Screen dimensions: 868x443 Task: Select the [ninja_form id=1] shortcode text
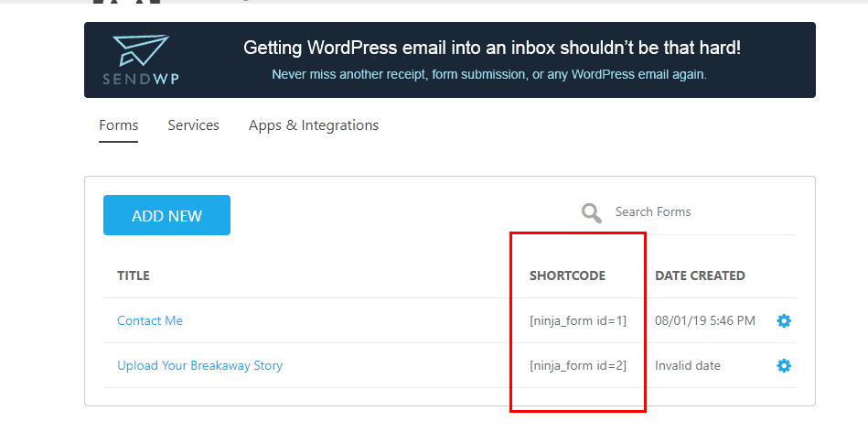(x=578, y=320)
